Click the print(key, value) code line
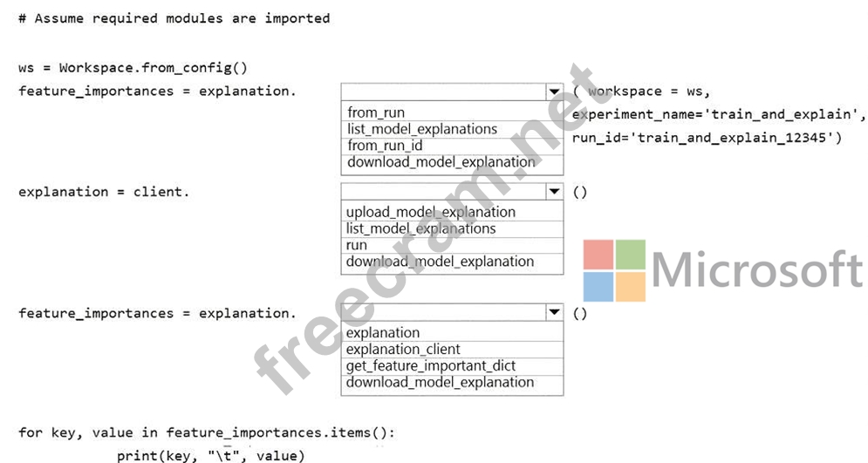This screenshot has height=463, width=868. (x=211, y=455)
